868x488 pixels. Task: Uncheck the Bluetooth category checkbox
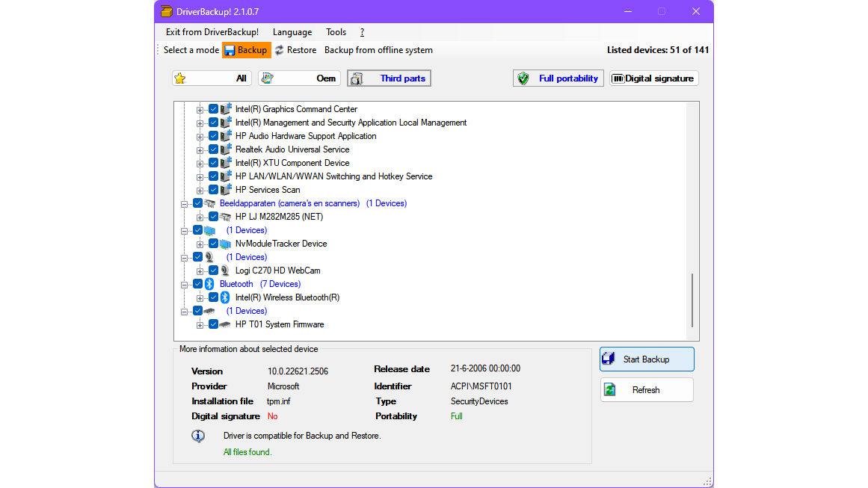click(x=197, y=284)
